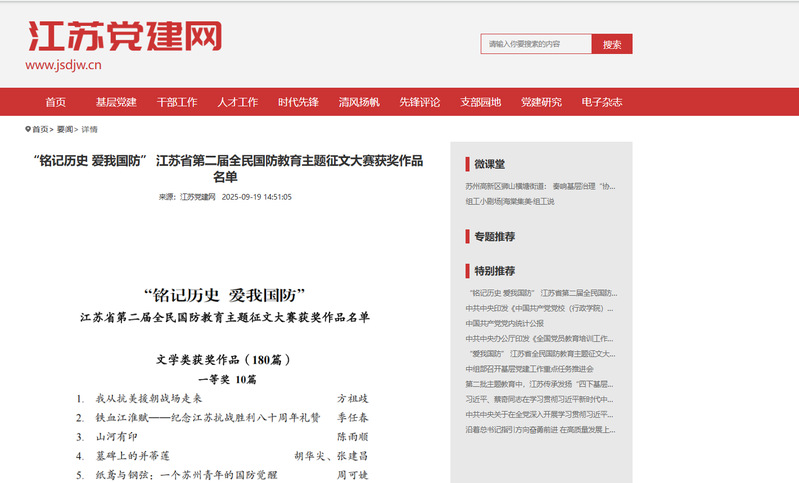Open the 支部园地 navigation item
This screenshot has height=483, width=799.
(480, 102)
